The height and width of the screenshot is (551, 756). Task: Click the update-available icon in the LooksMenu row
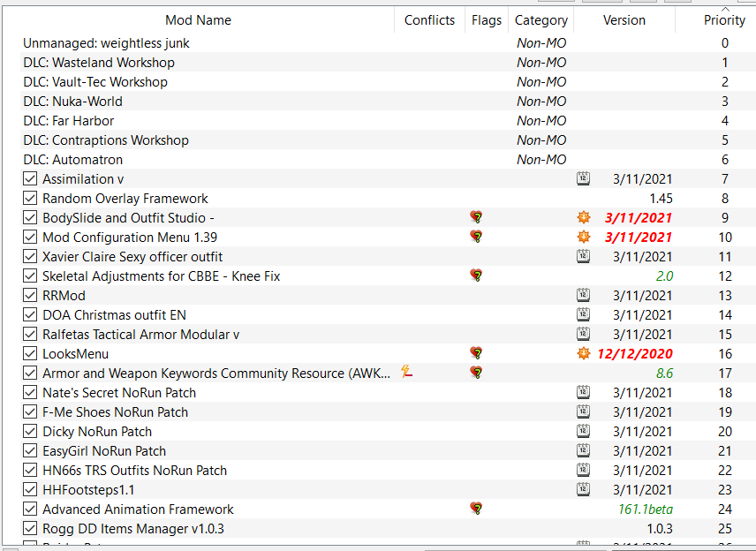pos(584,353)
